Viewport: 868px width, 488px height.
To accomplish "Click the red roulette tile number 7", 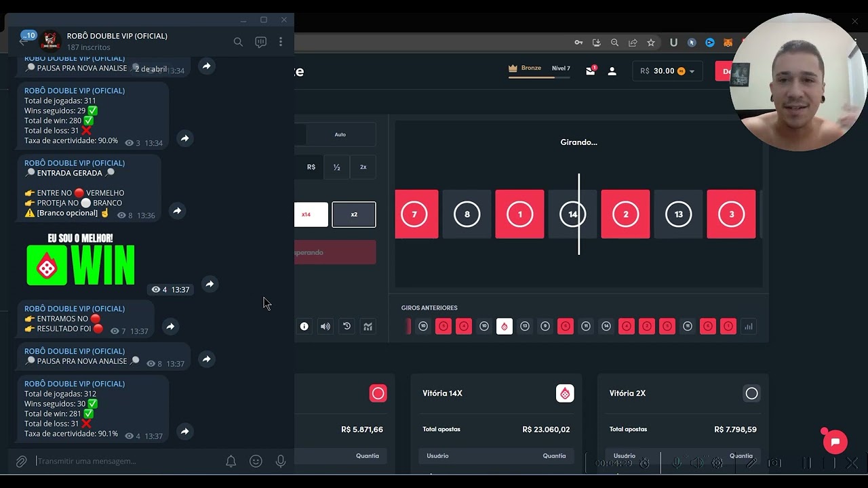I will coord(416,214).
